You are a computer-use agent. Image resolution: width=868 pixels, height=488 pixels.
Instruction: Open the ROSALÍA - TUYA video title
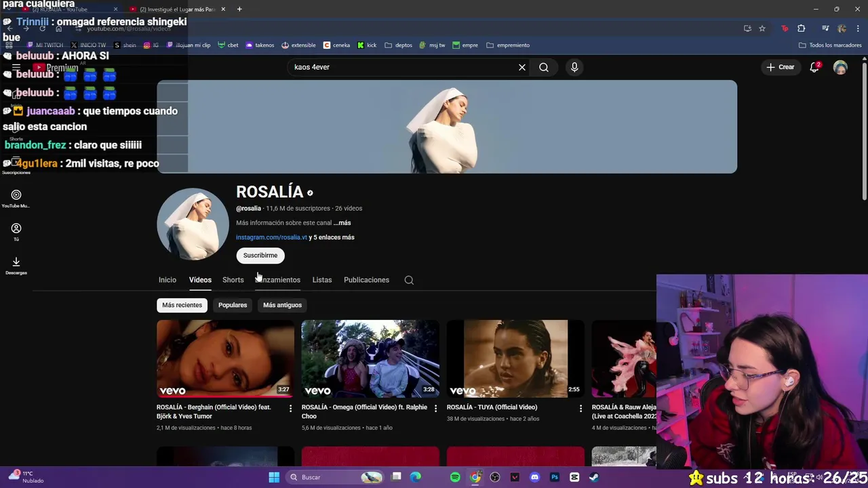(492, 407)
